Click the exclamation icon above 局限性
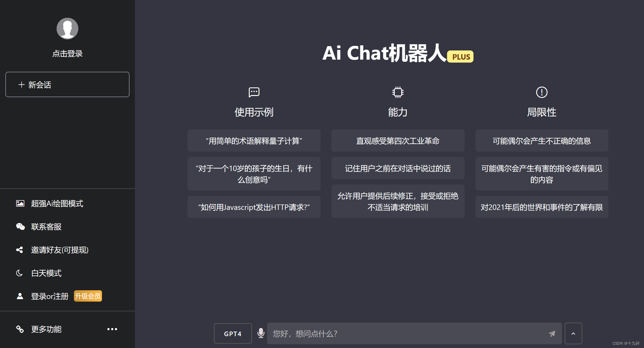 pos(541,92)
